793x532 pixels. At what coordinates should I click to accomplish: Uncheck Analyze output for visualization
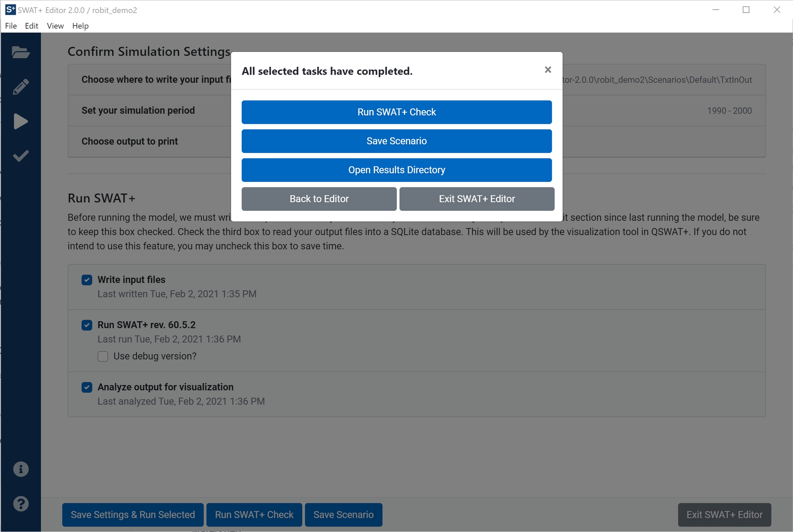tap(87, 387)
